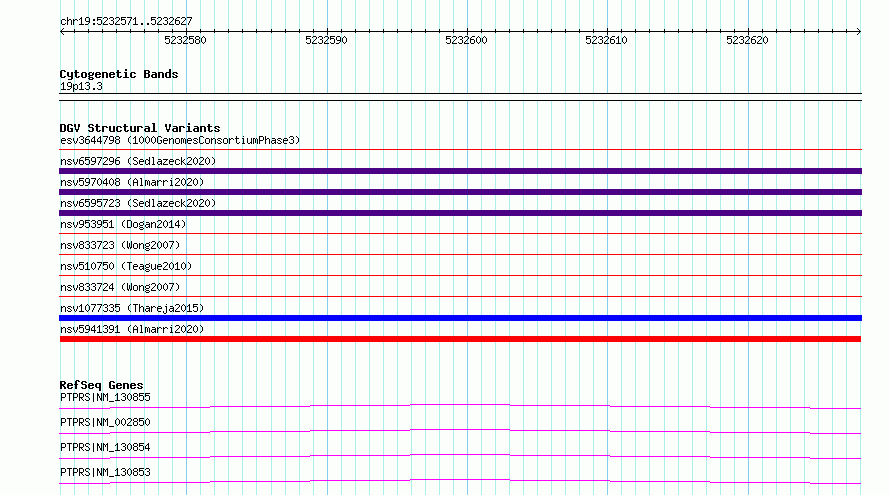The width and height of the screenshot is (890, 495).
Task: Click the purple bar under nsv5970408
Action: 460,192
